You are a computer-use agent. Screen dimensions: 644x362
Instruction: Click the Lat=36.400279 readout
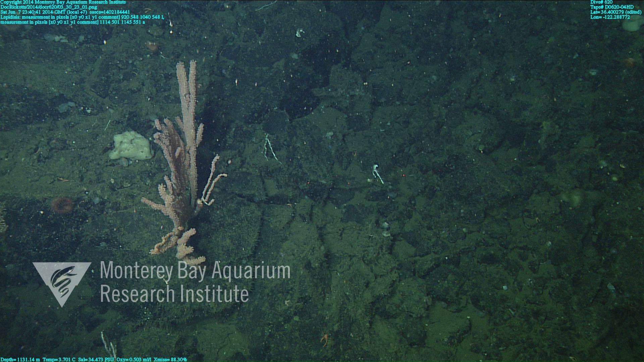tap(615, 12)
